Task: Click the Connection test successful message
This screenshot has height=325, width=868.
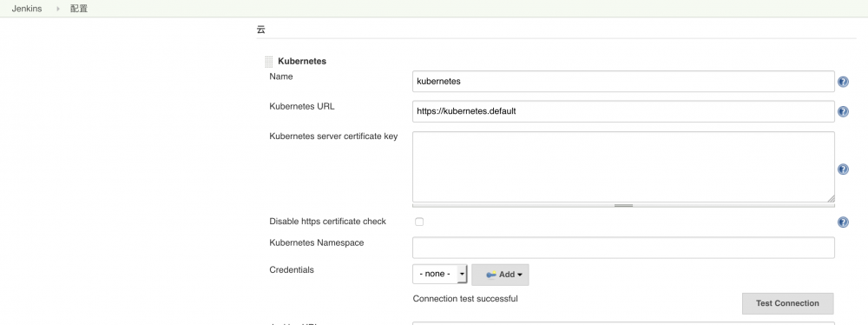Action: [x=465, y=299]
